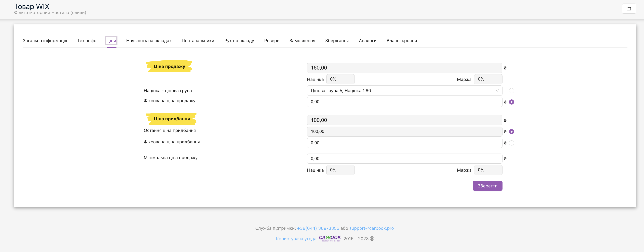The height and width of the screenshot is (252, 644).
Task: Switch to Наявність на складах tab
Action: [x=149, y=41]
